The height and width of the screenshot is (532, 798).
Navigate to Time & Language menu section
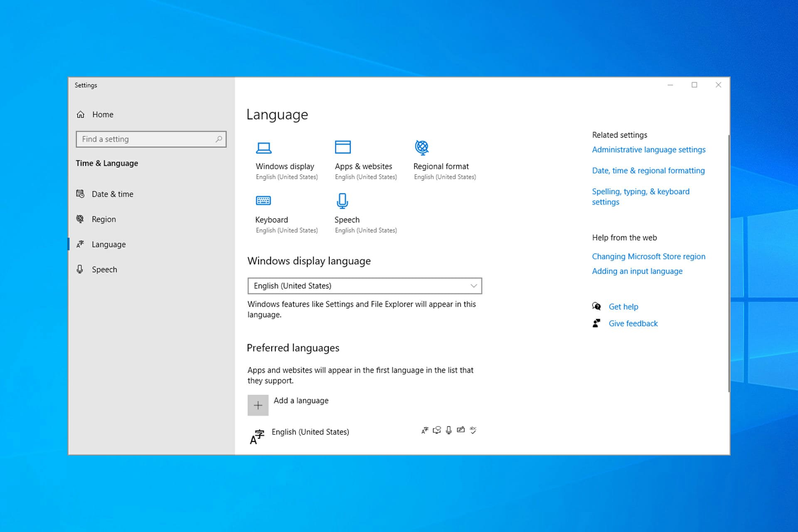pyautogui.click(x=106, y=163)
